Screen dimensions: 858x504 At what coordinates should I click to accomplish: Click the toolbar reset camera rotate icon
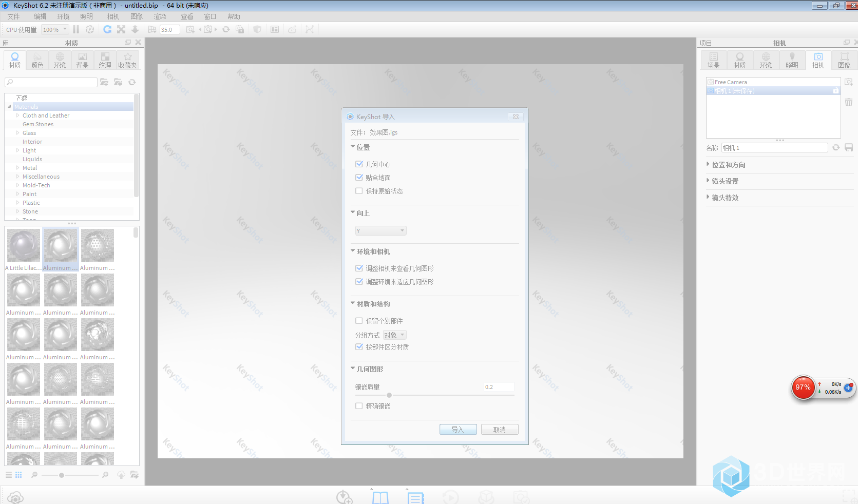[226, 30]
